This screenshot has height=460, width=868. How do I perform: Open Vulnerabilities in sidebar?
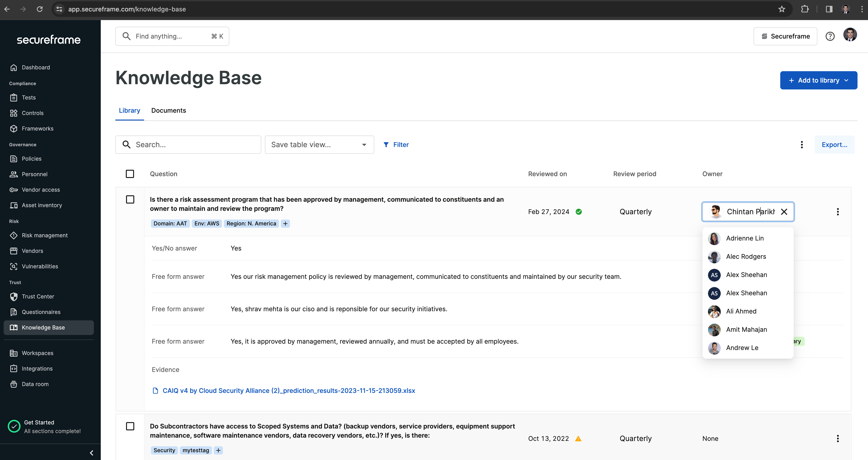40,267
